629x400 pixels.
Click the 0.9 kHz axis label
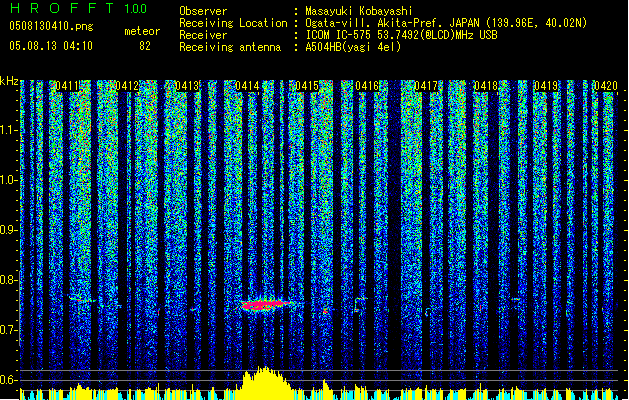(x=9, y=230)
